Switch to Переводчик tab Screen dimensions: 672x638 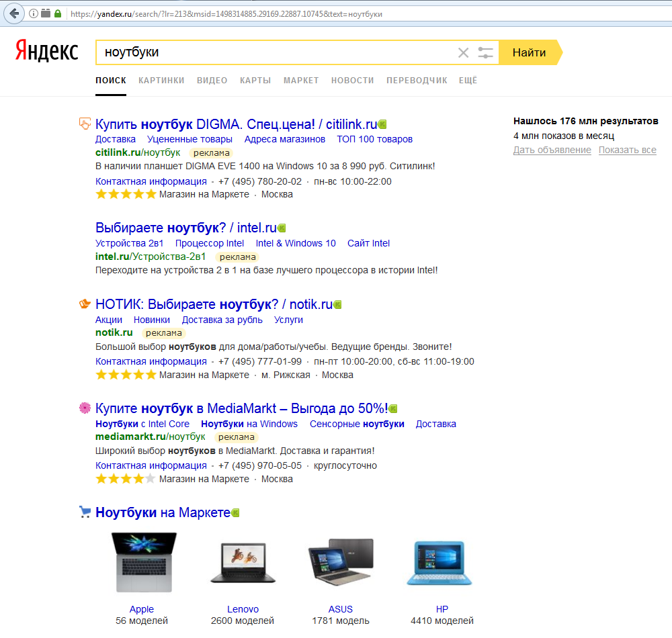(417, 81)
